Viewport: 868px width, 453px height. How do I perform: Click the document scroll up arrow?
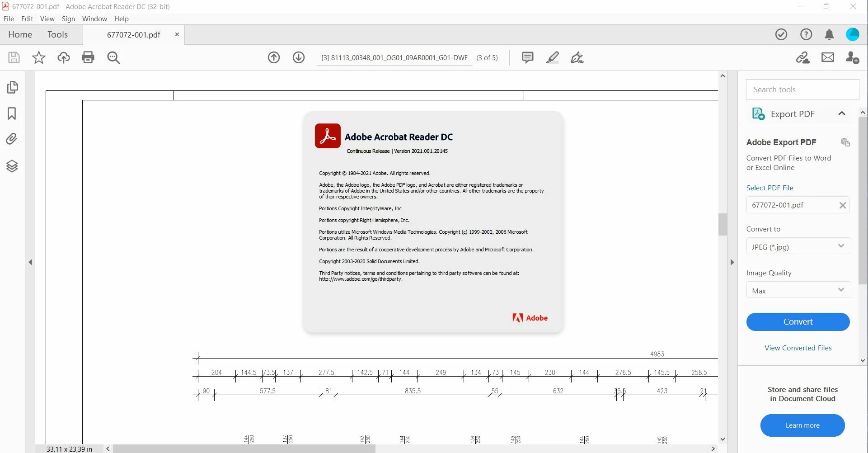click(x=723, y=76)
